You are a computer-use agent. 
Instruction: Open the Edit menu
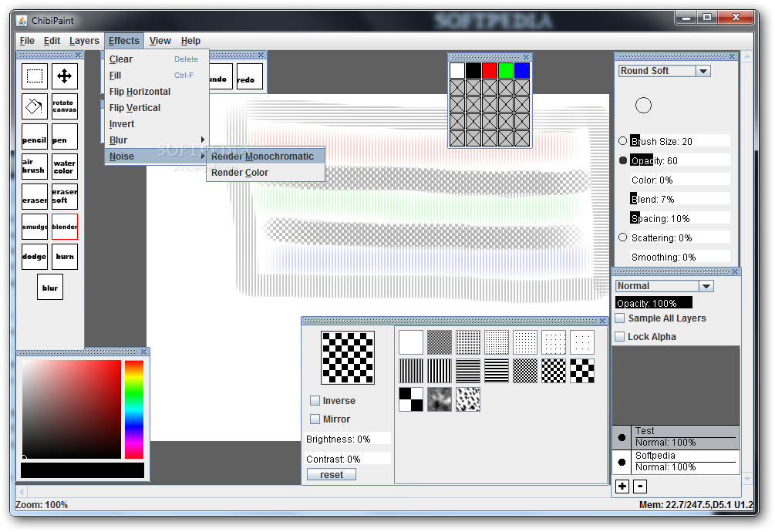coord(52,41)
